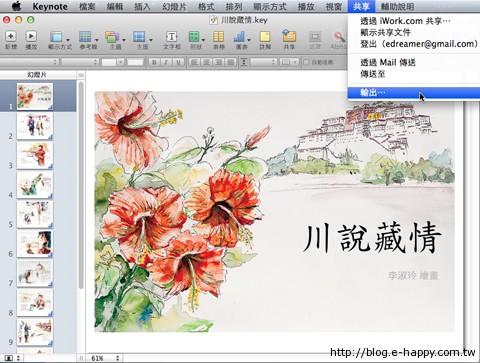The height and width of the screenshot is (363, 480).
Task: Choose 登出 (edreamer@gmail.com) menu item
Action: coord(414,44)
